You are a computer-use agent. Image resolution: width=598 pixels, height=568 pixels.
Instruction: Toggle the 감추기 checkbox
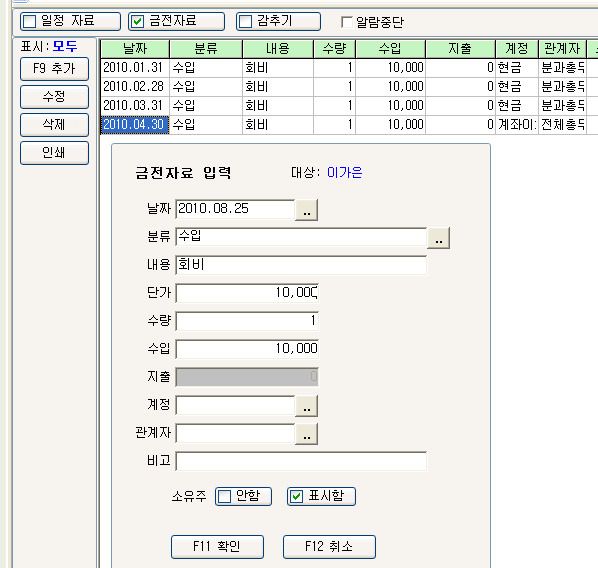278,21
